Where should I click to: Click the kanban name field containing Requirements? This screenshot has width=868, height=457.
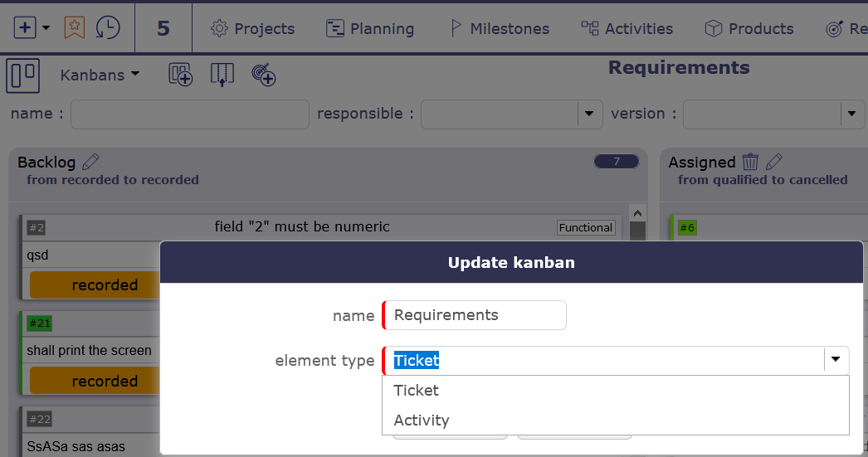tap(475, 315)
